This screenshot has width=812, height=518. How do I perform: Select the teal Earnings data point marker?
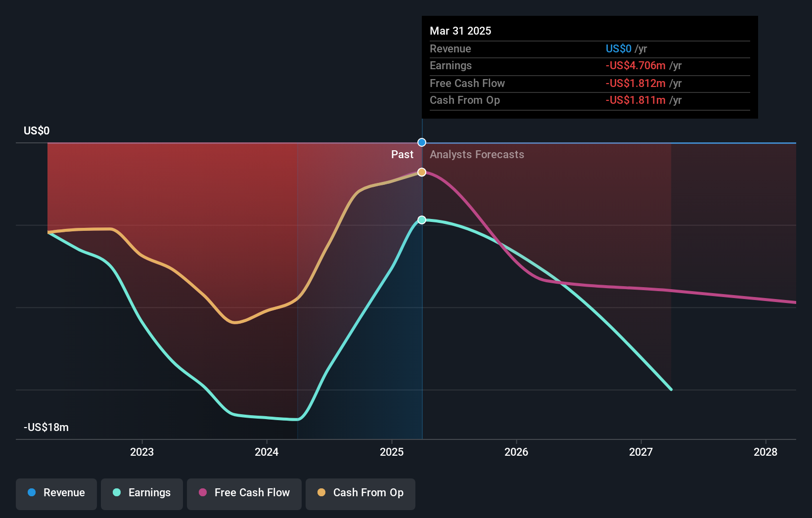point(421,220)
